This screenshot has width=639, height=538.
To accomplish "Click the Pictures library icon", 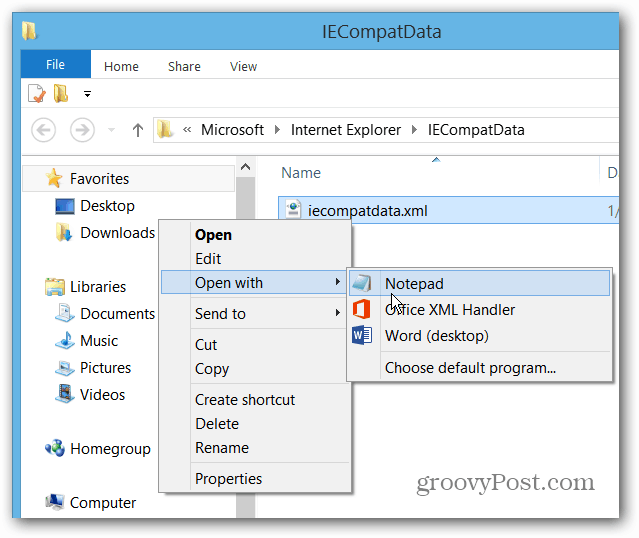I will 64,368.
